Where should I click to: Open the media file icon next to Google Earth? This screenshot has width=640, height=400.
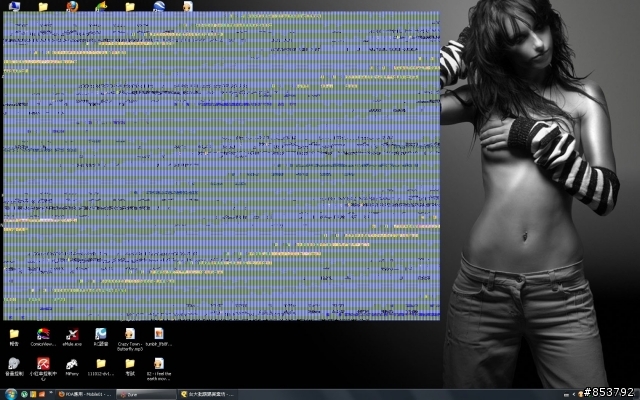click(188, 6)
